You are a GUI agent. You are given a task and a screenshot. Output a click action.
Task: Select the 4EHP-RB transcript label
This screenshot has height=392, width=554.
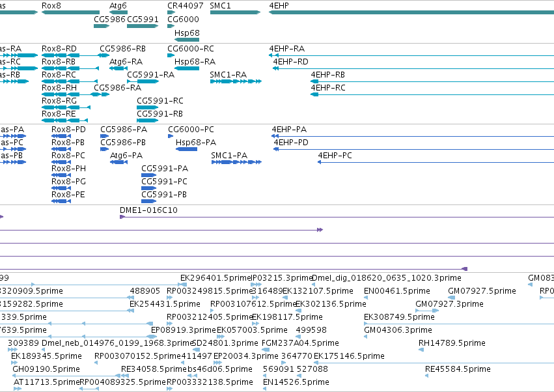[328, 75]
